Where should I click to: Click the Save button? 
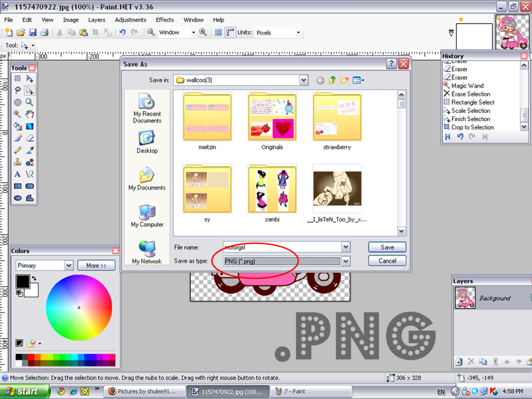[x=387, y=247]
